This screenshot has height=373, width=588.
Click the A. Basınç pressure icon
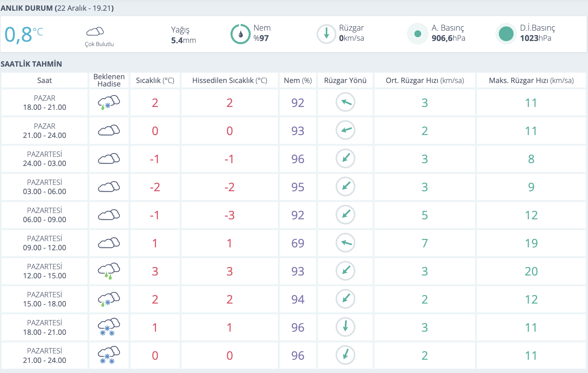tap(417, 34)
